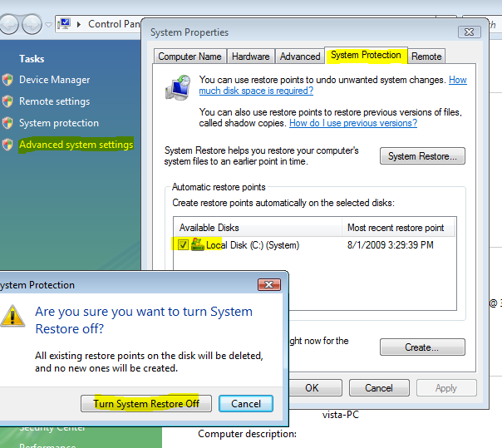502x448 pixels.
Task: Click the shield icon beside System protection
Action: [7, 123]
